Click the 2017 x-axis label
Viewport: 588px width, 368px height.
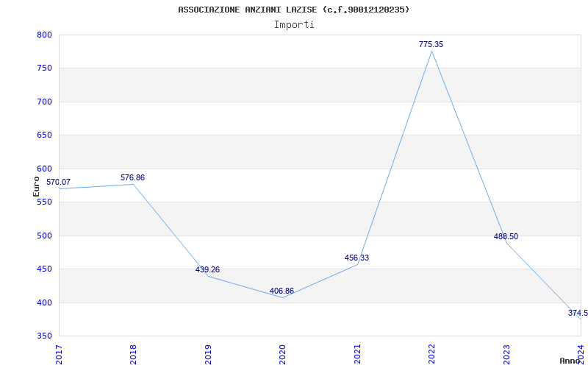(60, 354)
